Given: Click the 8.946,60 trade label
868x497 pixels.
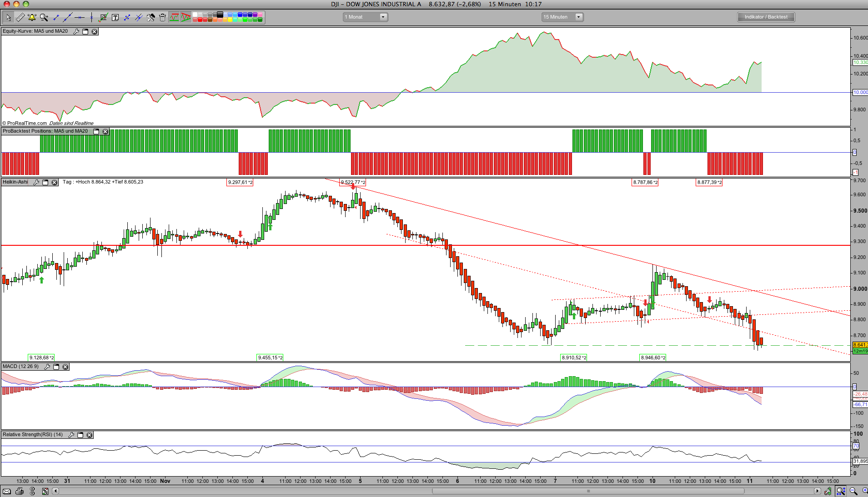Looking at the screenshot, I should pyautogui.click(x=653, y=358).
